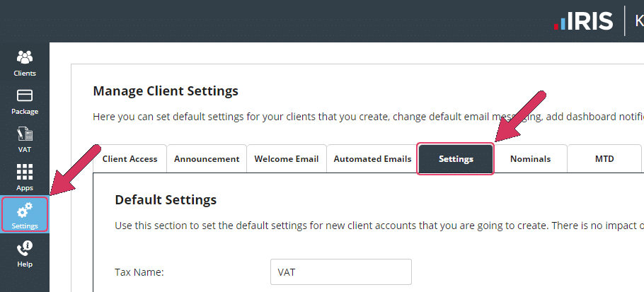
Task: Click the Clients text label in sidebar
Action: pyautogui.click(x=25, y=74)
